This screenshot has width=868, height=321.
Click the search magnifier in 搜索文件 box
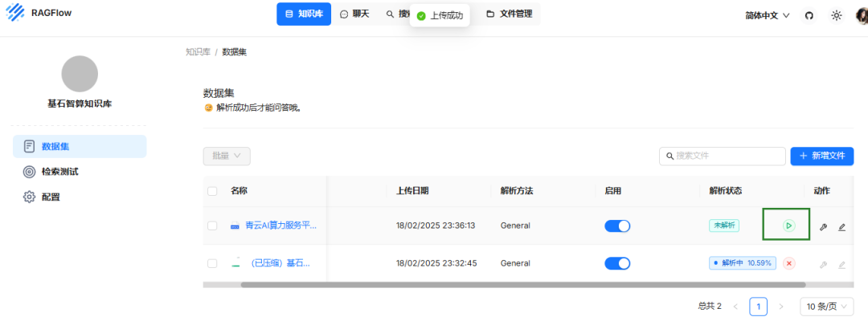click(x=669, y=156)
